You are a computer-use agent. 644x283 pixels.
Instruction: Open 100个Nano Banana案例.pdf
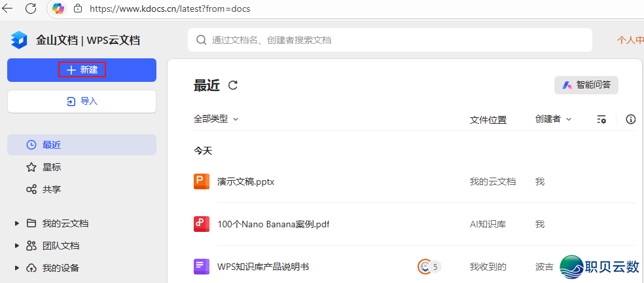[x=273, y=224]
